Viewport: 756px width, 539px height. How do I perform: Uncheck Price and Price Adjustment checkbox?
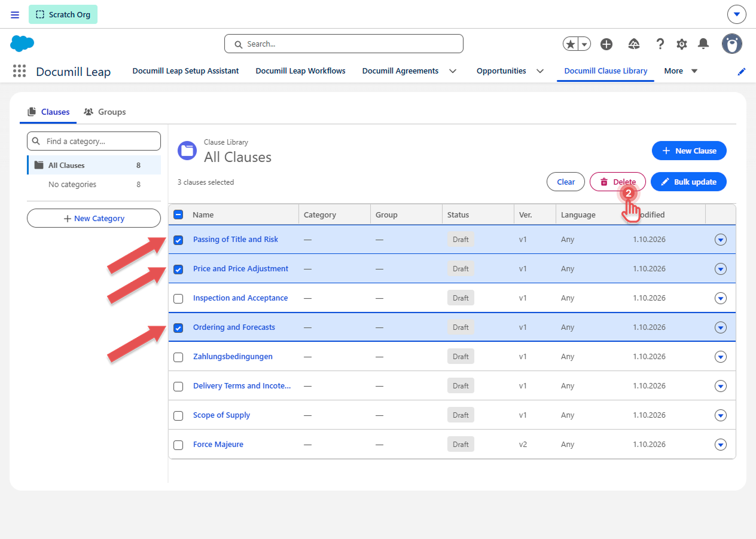[178, 269]
